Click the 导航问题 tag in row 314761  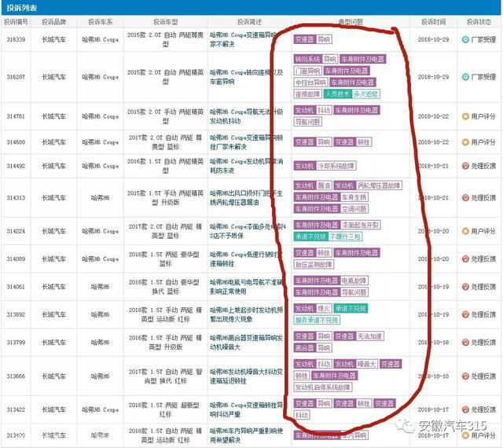pyautogui.click(x=307, y=122)
